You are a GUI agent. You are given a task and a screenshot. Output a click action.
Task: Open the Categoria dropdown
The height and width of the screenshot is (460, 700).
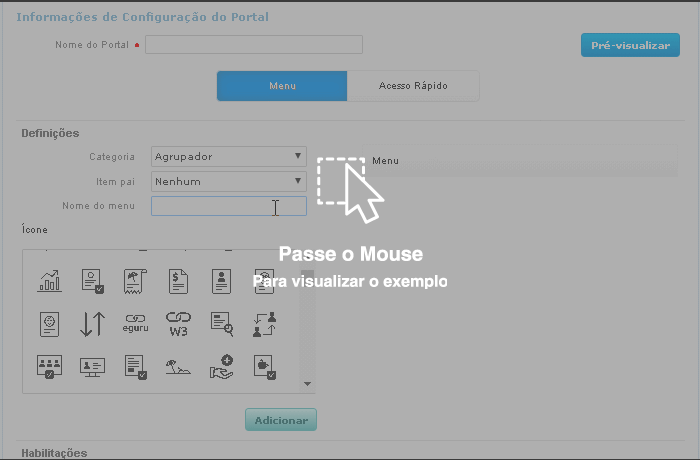[228, 156]
